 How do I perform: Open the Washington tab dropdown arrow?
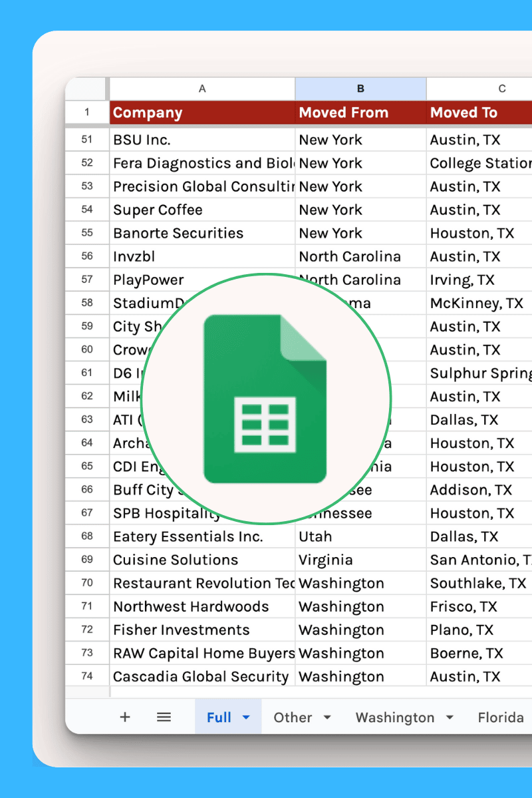pyautogui.click(x=450, y=717)
